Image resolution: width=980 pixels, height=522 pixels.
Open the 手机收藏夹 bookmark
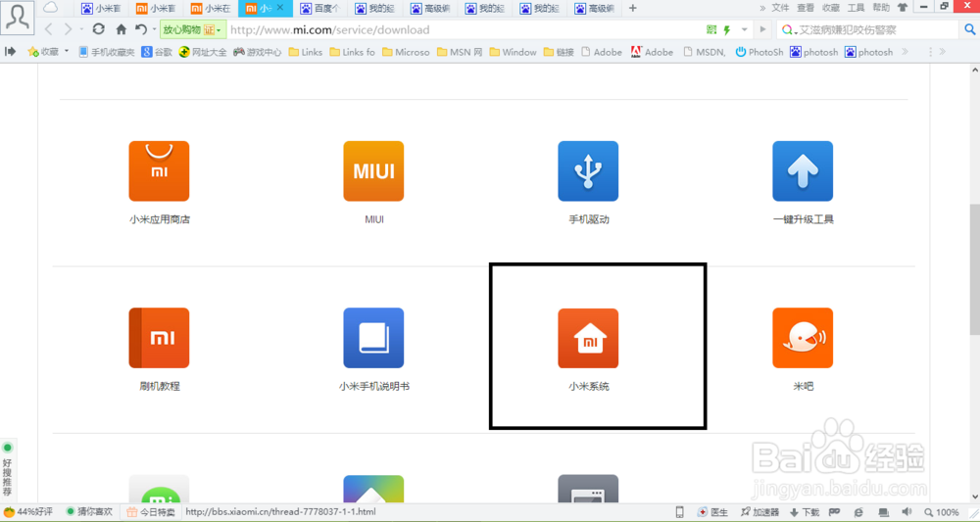pos(106,52)
